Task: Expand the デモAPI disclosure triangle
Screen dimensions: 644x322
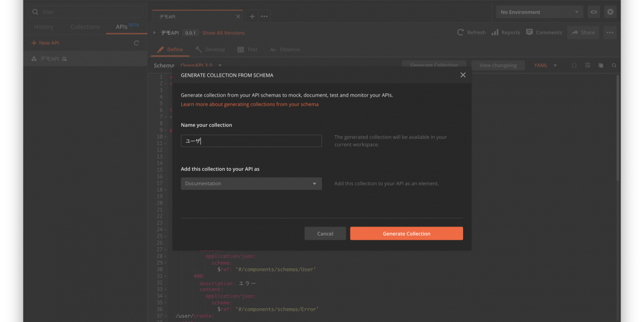Action: (x=155, y=33)
